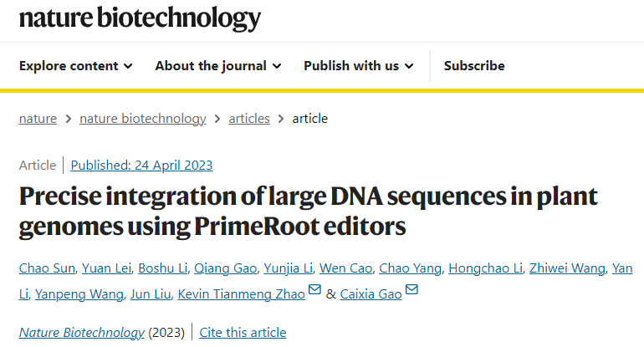Navigate to articles breadcrumb
Screen dimensions: 644x347
(x=249, y=119)
